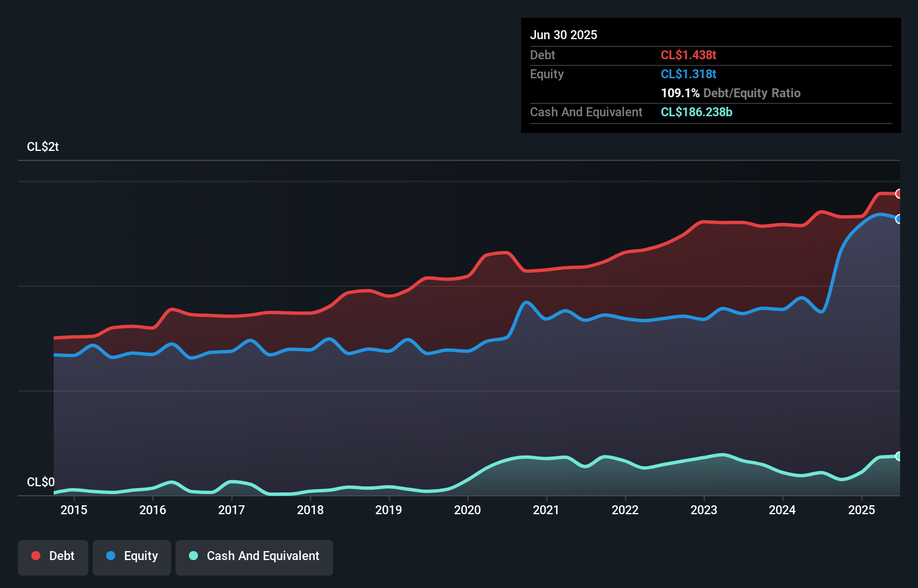Toggle the Debt series visibility
Viewport: 918px width, 588px height.
53,557
